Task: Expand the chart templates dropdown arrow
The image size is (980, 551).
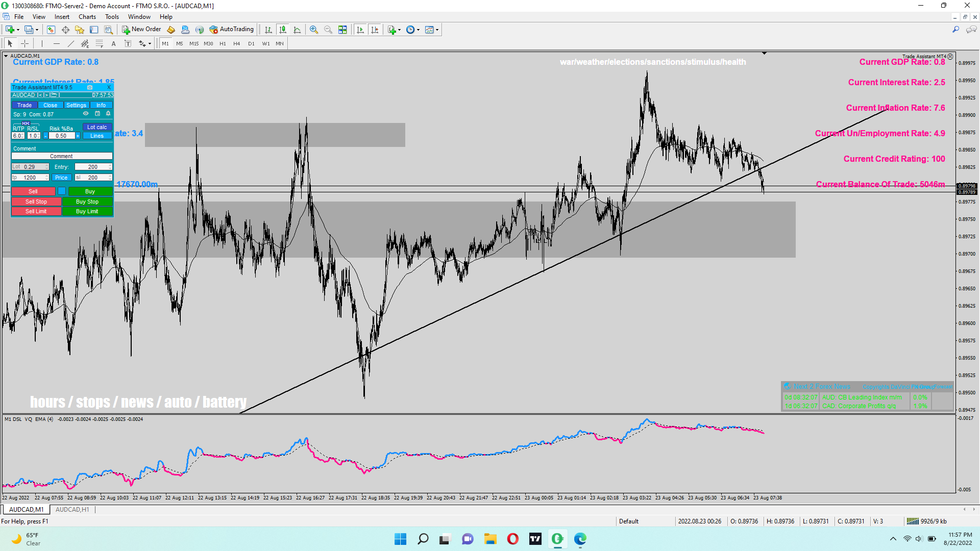Action: pos(437,30)
